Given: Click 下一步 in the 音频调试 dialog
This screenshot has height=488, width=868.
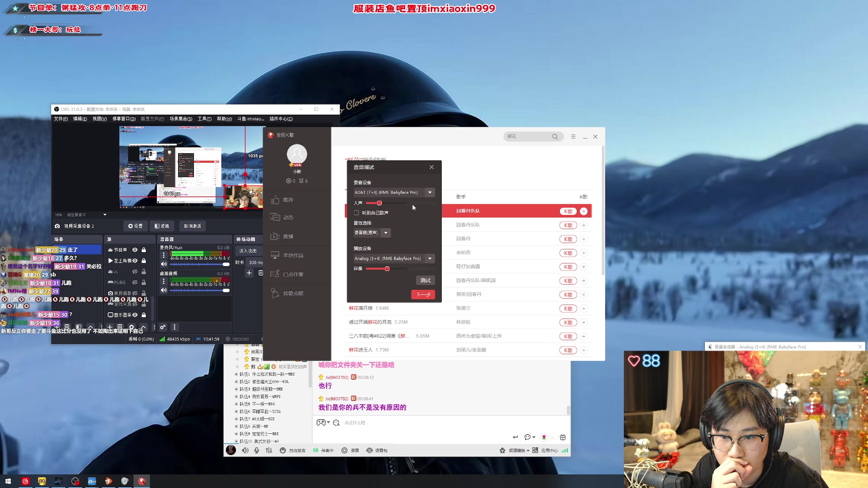Looking at the screenshot, I should point(423,295).
